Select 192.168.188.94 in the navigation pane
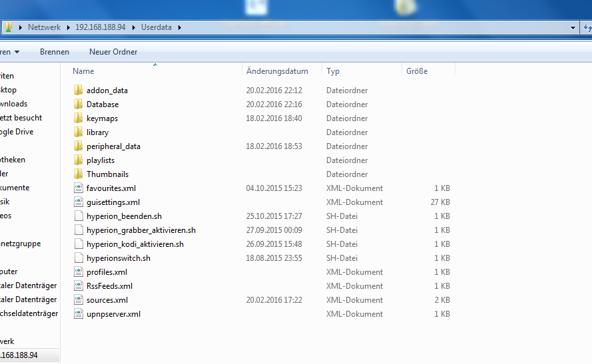The width and height of the screenshot is (592, 364). (19, 355)
